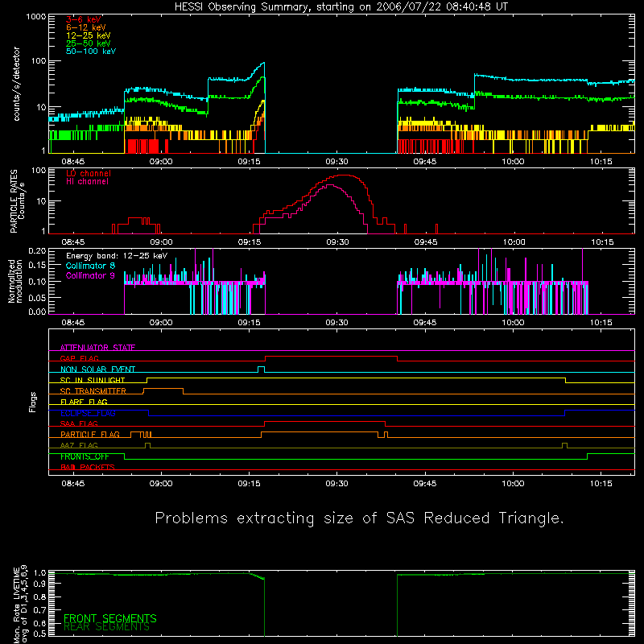This screenshot has height=644, width=644.
Task: Select the BAD_PACKETS flag label
Action: click(x=88, y=467)
